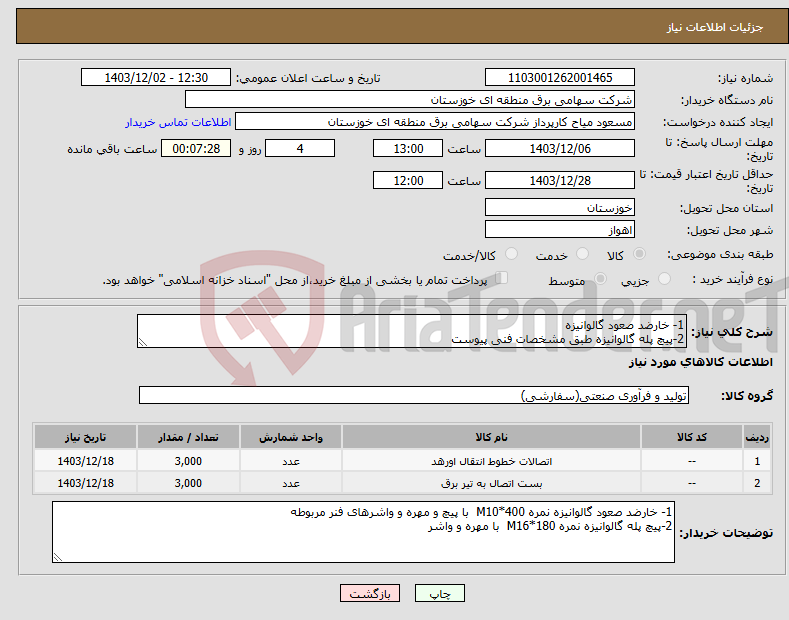Image resolution: width=789 pixels, height=620 pixels.
Task: Click the نام کالا column header
Action: pyautogui.click(x=491, y=437)
